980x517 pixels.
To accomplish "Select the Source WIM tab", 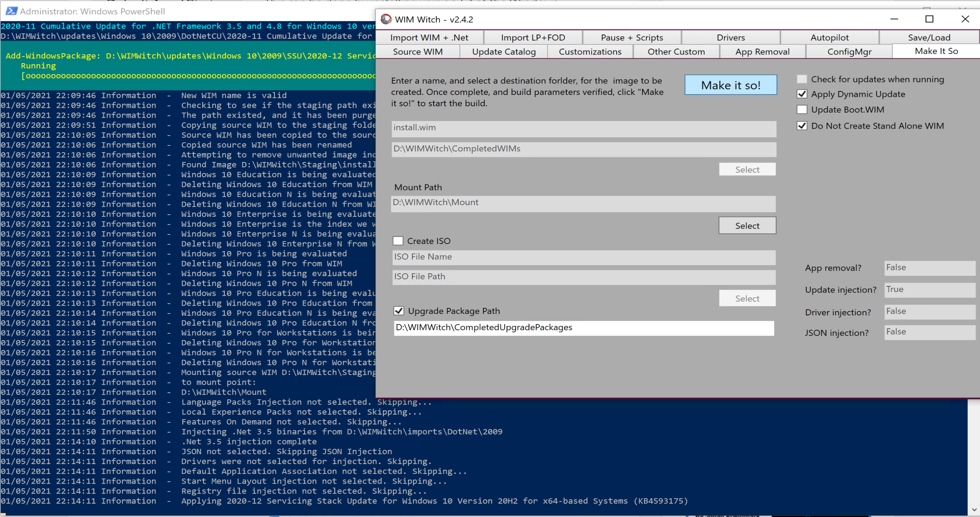I will click(x=418, y=52).
